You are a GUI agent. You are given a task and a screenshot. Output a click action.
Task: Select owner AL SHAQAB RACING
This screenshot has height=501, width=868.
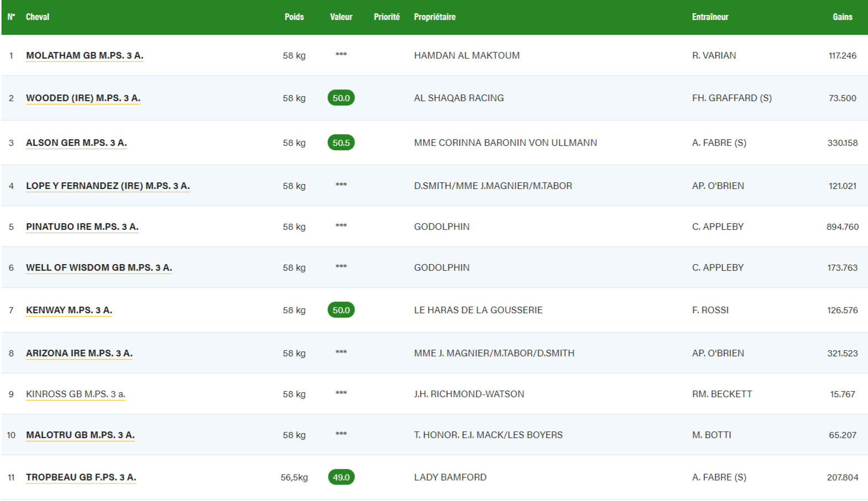[x=459, y=98]
